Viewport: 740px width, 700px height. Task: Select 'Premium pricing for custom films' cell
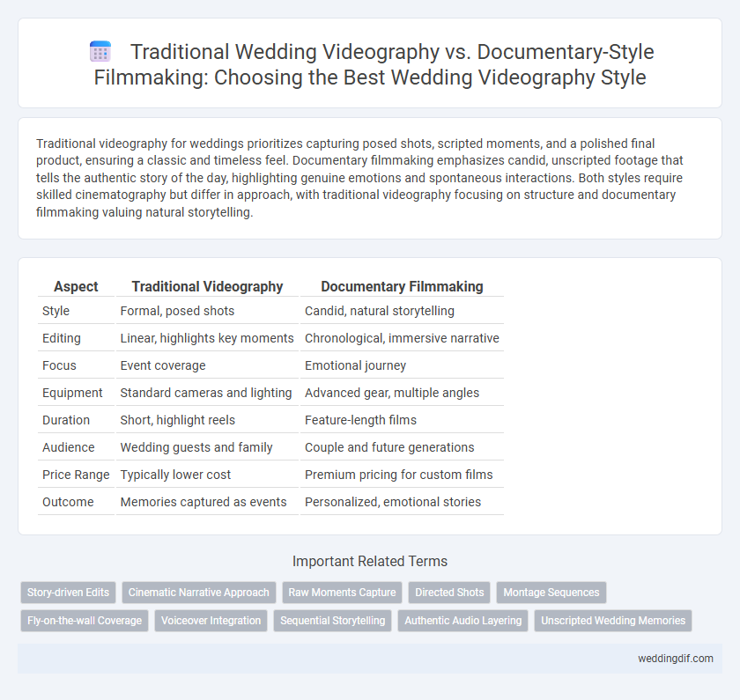[x=402, y=475]
